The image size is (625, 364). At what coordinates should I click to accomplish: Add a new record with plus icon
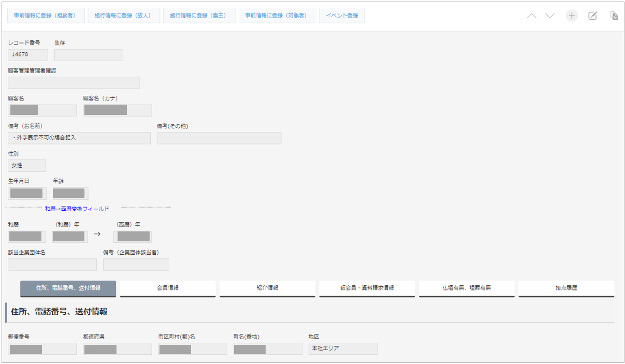pos(572,16)
